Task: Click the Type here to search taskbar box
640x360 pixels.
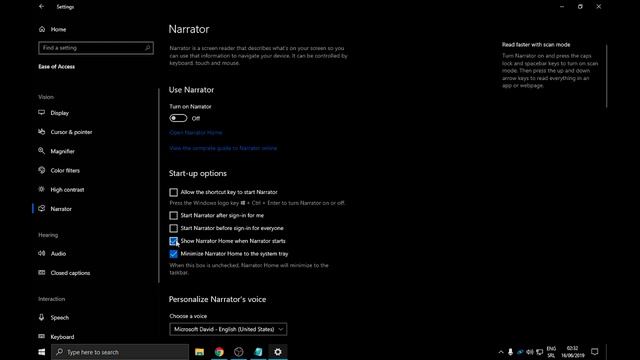Action: click(x=120, y=352)
